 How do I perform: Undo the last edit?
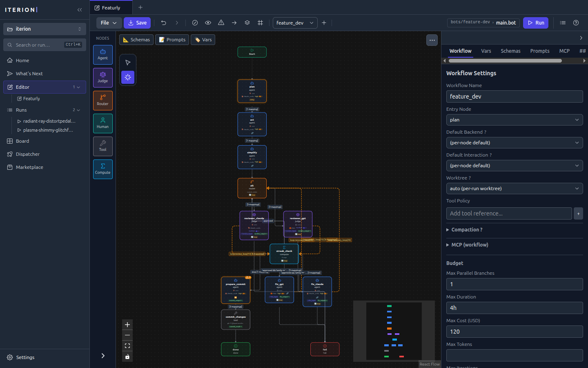(x=164, y=23)
